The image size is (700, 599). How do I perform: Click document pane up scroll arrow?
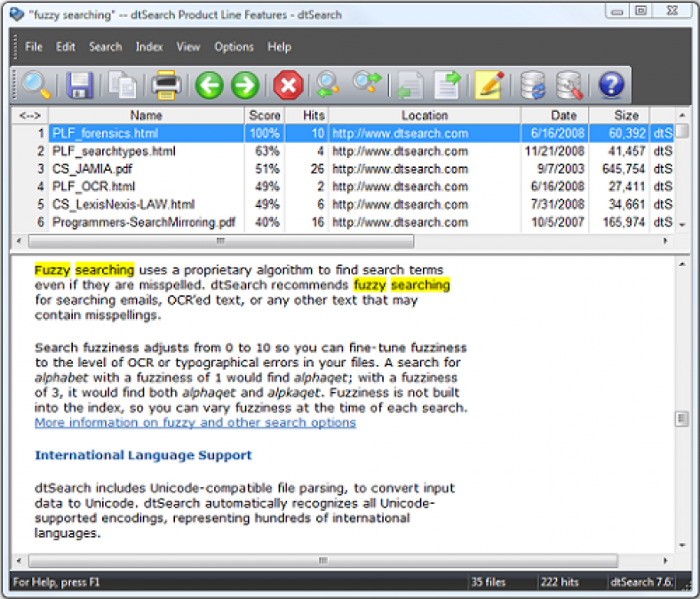click(681, 265)
